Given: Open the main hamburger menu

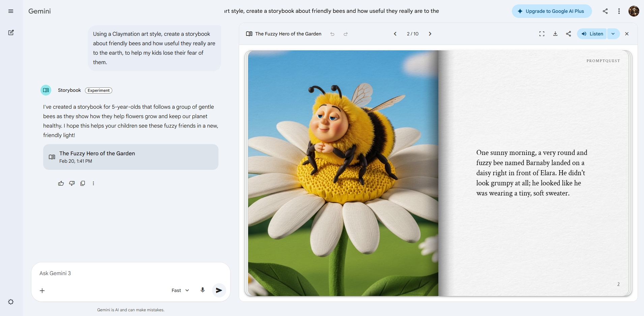Looking at the screenshot, I should 11,11.
